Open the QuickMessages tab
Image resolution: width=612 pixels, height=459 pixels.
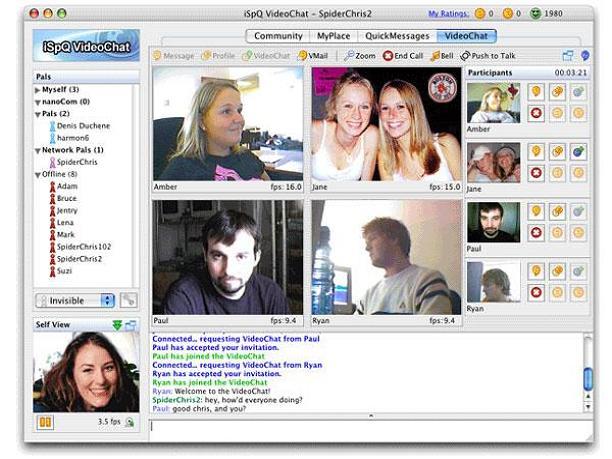tap(397, 36)
